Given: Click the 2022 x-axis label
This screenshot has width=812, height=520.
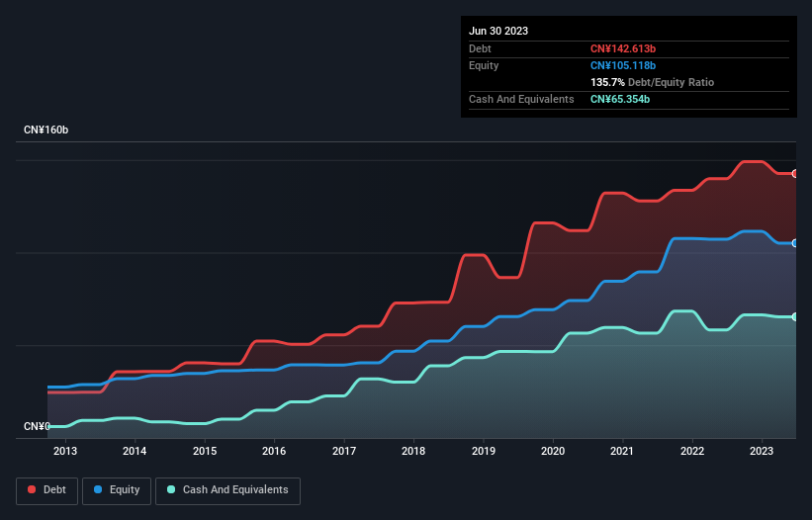Looking at the screenshot, I should (692, 451).
